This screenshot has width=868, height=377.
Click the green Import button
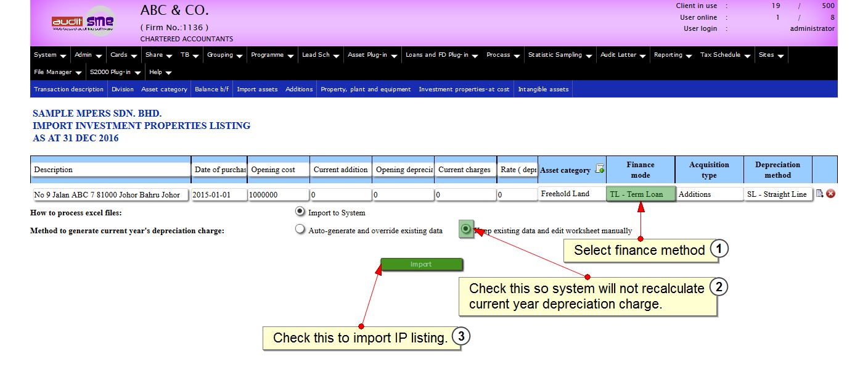(421, 264)
